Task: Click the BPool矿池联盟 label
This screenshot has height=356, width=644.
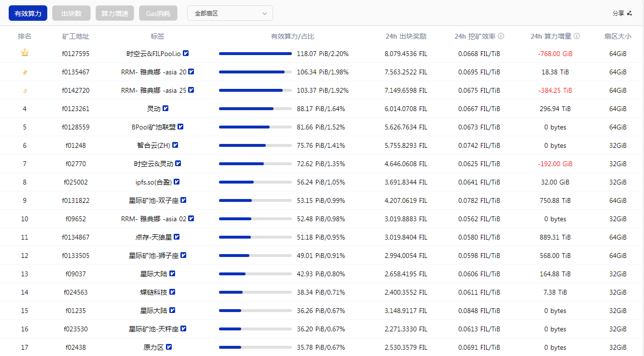Action: point(153,127)
